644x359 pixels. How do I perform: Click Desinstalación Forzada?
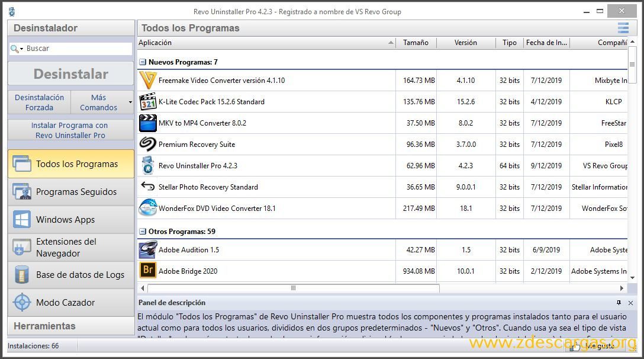(x=40, y=102)
